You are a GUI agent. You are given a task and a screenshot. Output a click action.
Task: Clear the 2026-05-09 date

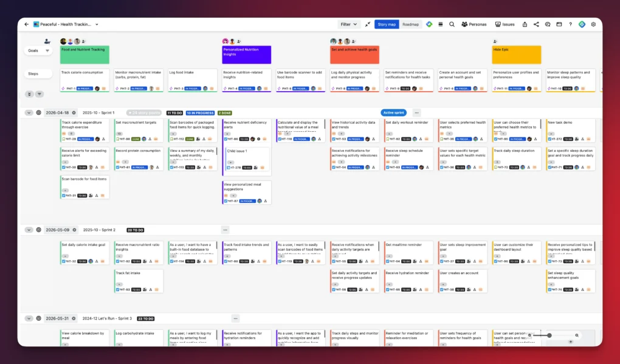[74, 230]
